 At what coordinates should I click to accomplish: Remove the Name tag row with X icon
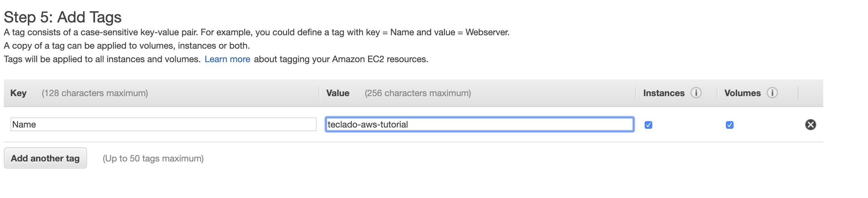810,125
